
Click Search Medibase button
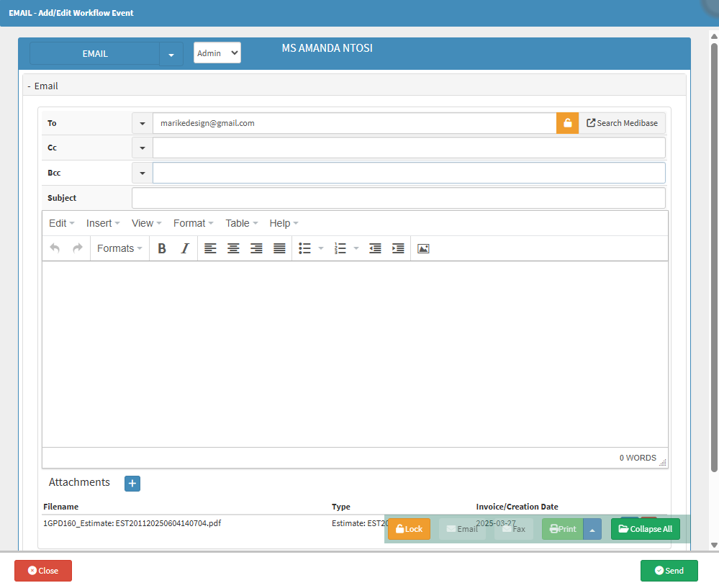point(623,123)
